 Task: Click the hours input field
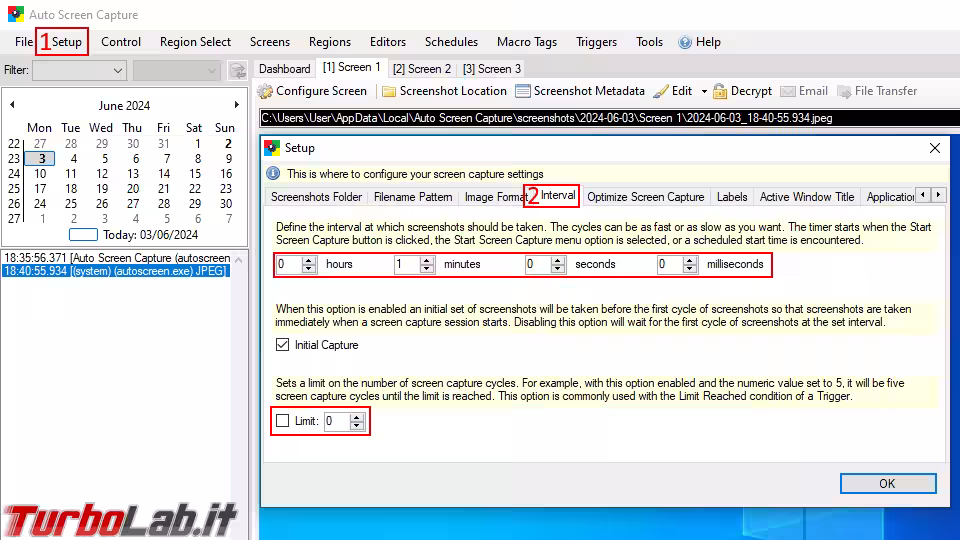pyautogui.click(x=289, y=264)
